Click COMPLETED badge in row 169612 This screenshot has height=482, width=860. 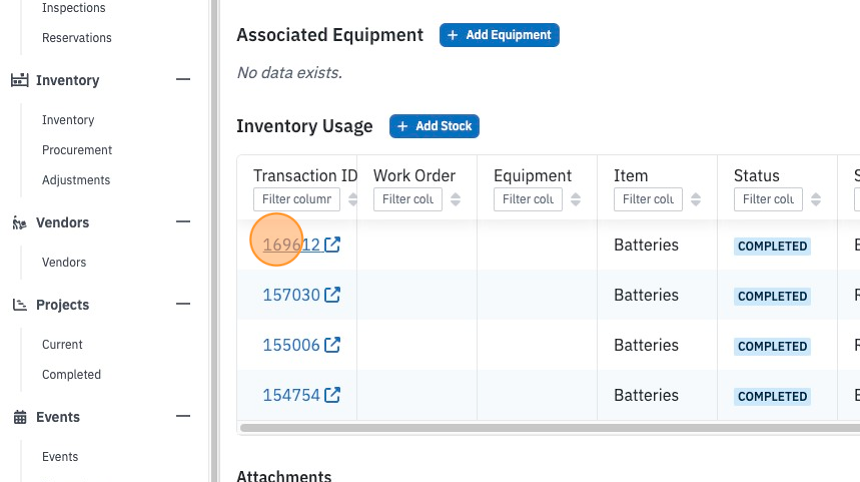pos(772,246)
